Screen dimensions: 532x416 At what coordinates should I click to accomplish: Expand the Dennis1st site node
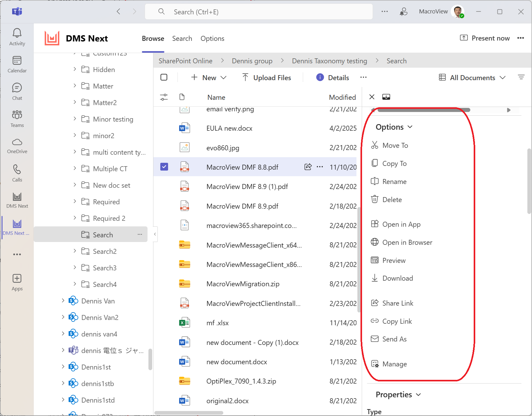click(63, 367)
